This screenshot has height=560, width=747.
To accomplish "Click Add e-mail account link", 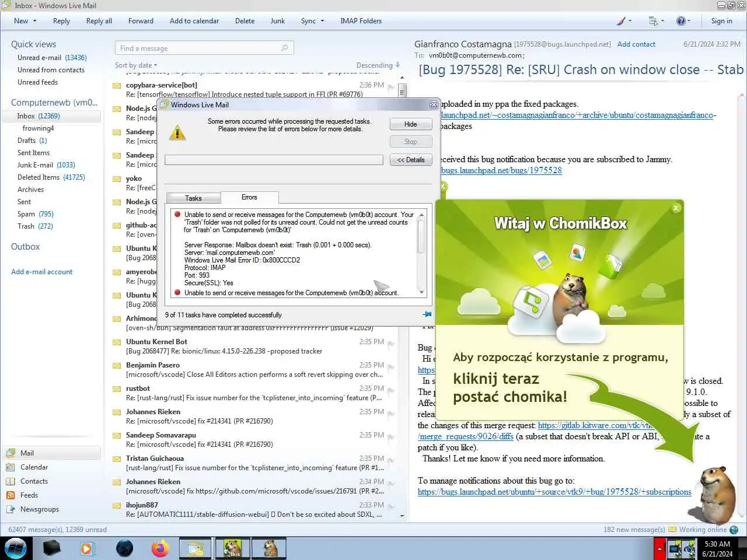I will click(x=42, y=272).
